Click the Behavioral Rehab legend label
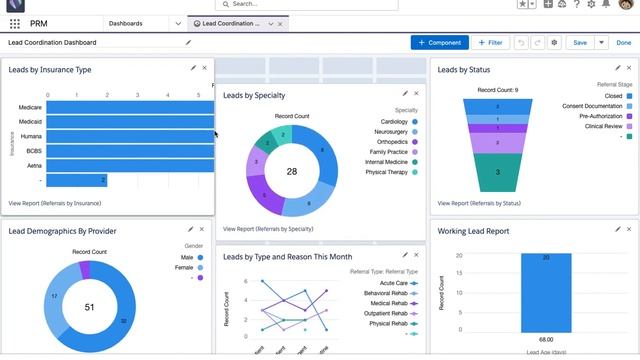640x360 pixels. tap(386, 293)
